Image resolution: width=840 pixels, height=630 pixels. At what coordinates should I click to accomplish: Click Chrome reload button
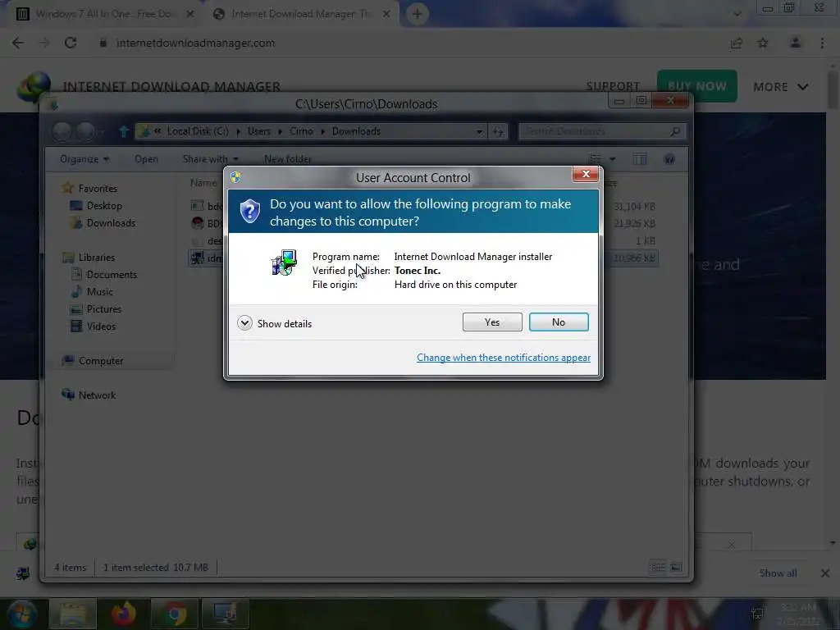[x=71, y=43]
